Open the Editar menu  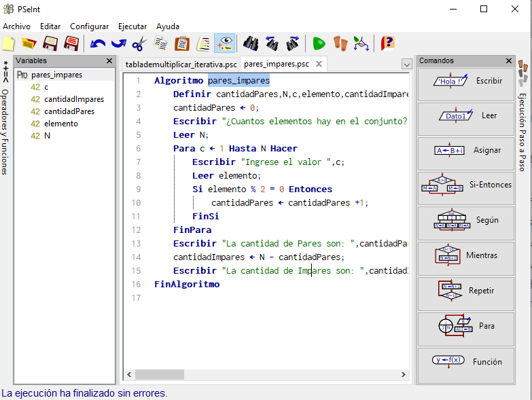[50, 26]
